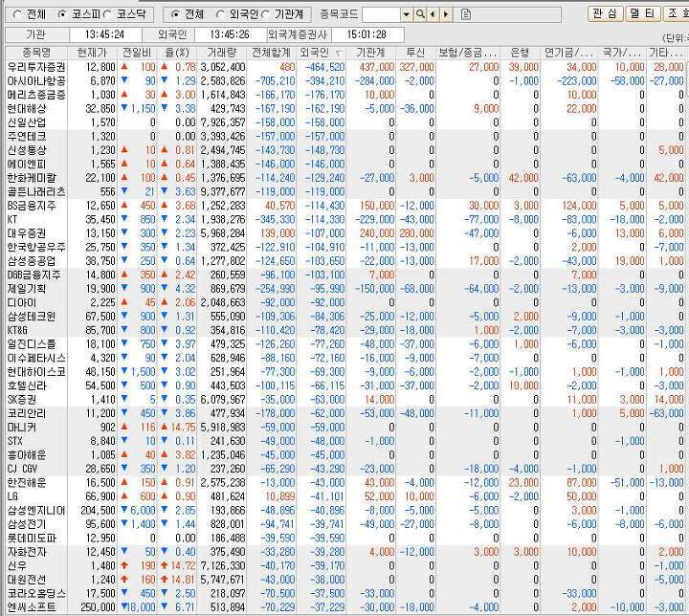The width and height of the screenshot is (689, 616).
Task: Sort by the 전일비 column header
Action: point(137,53)
